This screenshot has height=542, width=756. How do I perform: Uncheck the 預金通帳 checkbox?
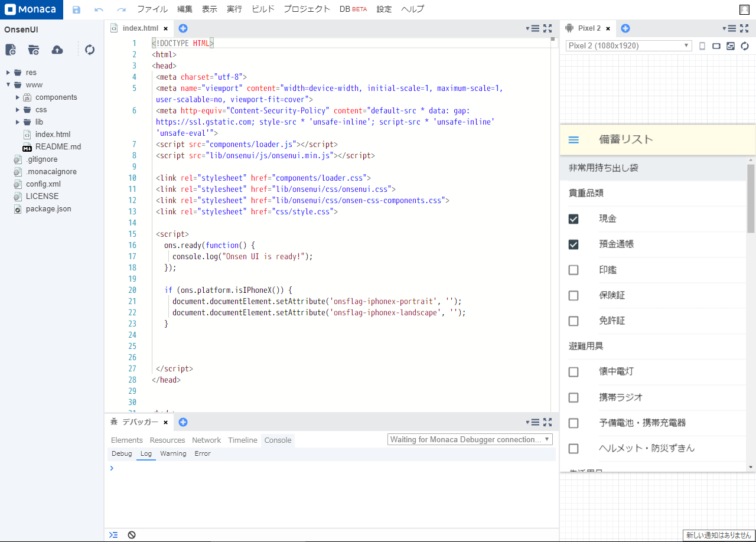pos(573,244)
